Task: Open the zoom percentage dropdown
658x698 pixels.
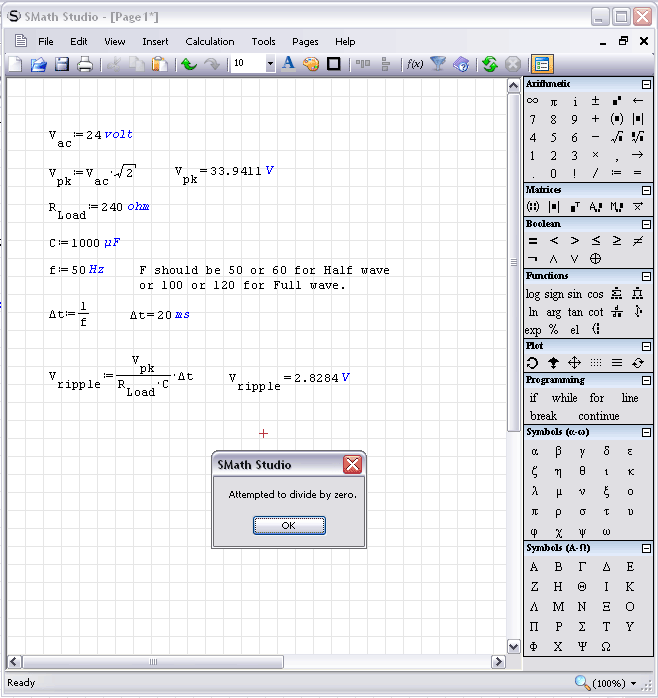Action: pyautogui.click(x=634, y=684)
